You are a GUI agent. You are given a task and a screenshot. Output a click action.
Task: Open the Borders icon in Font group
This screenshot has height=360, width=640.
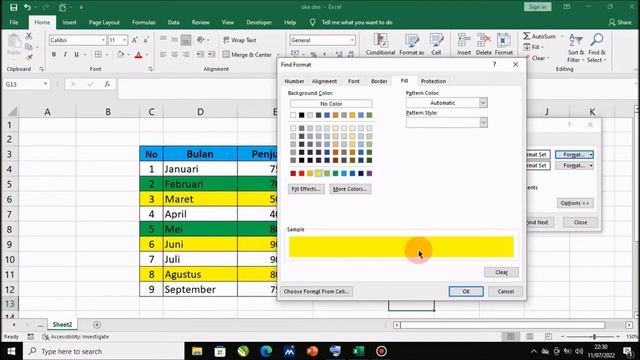[x=98, y=54]
